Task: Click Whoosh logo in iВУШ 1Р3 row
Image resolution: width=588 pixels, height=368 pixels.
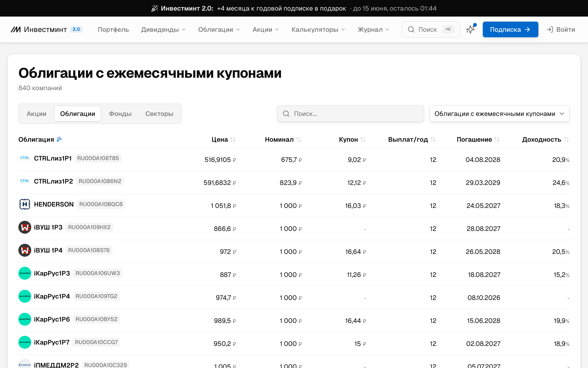Action: pos(25,227)
